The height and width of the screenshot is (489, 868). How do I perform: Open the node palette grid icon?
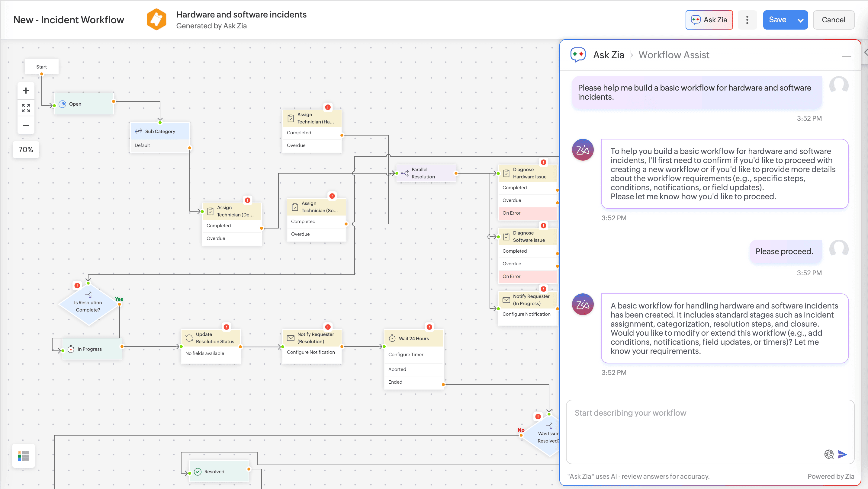(24, 456)
